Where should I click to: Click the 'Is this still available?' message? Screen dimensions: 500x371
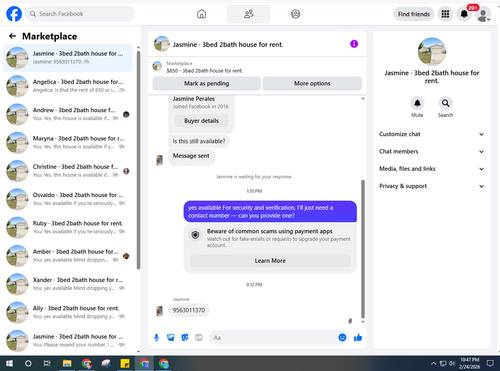coord(199,141)
